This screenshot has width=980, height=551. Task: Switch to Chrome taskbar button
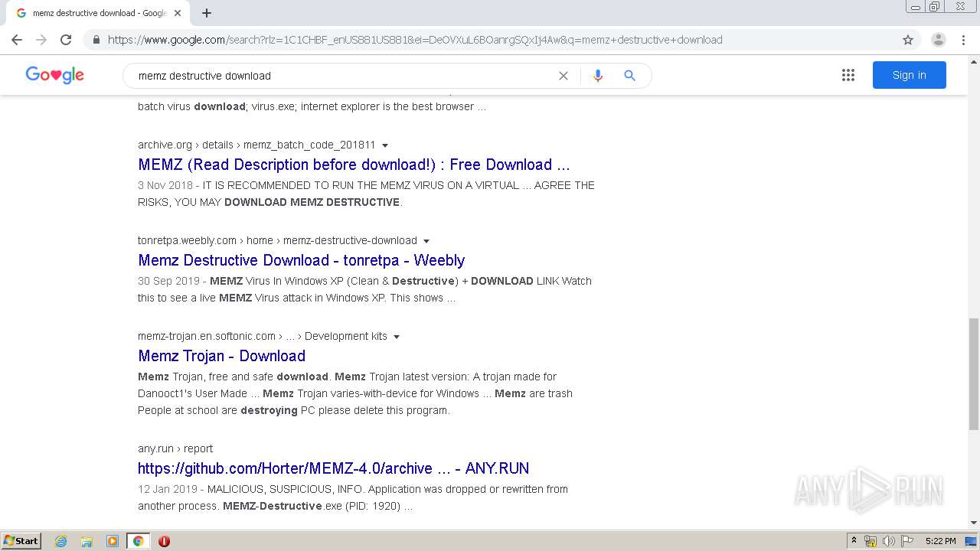pos(138,541)
